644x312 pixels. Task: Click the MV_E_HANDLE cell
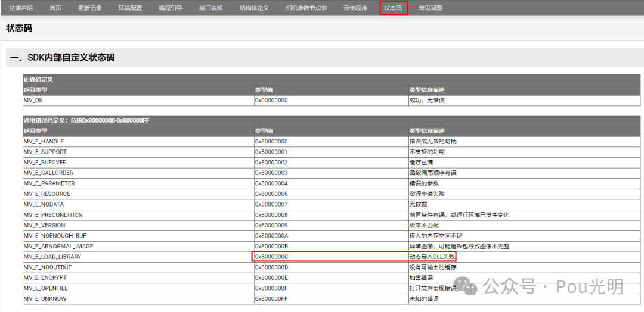pos(139,142)
